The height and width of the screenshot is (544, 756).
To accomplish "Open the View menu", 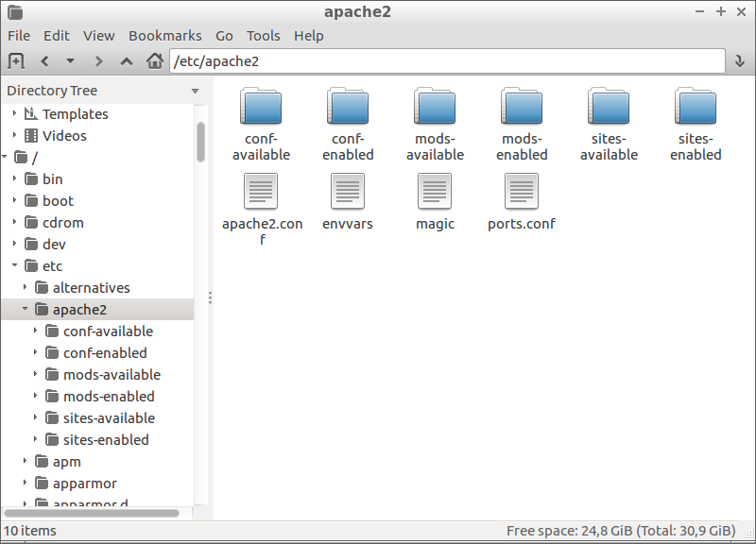I will tap(99, 36).
